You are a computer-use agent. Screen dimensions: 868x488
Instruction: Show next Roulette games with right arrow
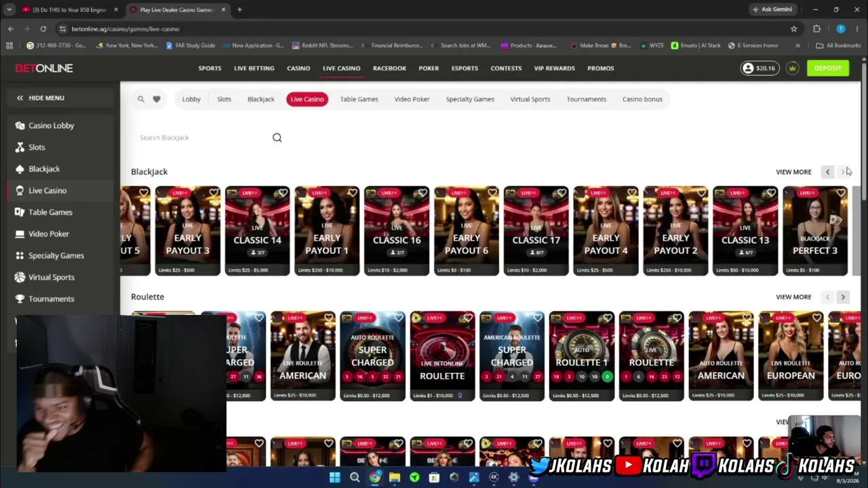843,297
